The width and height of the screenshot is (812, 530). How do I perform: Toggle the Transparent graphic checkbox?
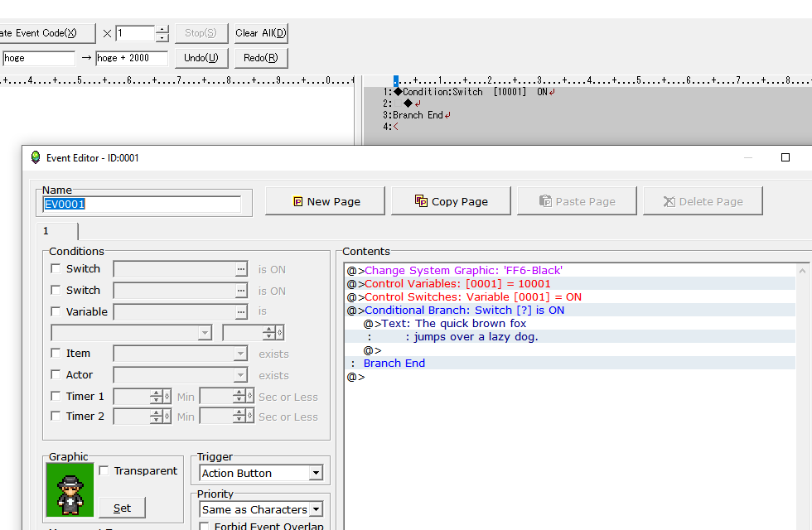tap(104, 470)
